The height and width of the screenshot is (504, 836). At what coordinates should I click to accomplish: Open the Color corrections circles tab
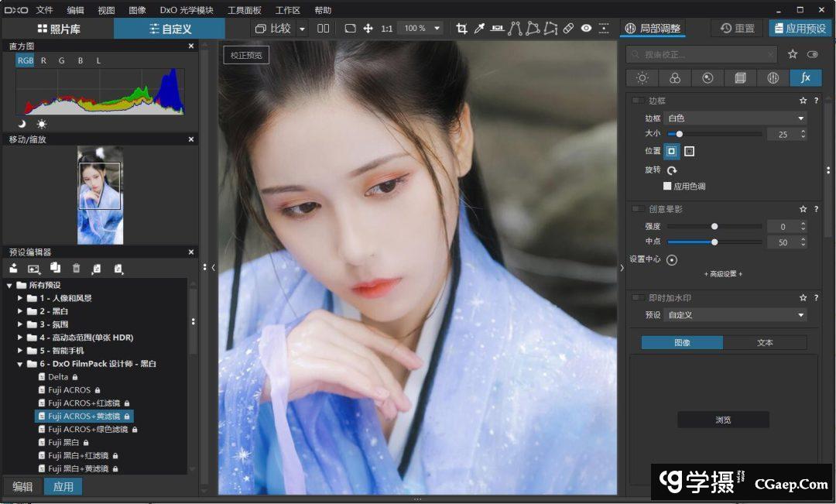[675, 78]
